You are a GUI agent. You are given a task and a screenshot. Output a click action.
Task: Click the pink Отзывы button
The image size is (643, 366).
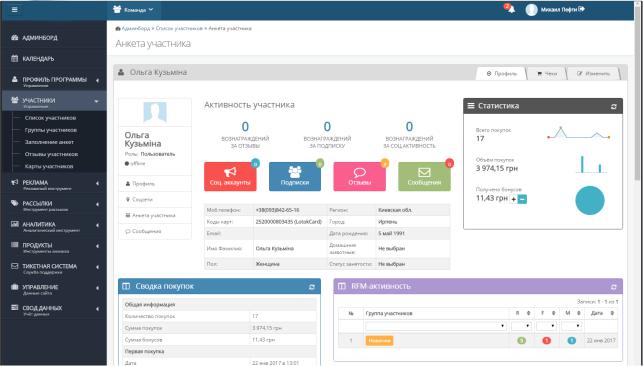(360, 176)
